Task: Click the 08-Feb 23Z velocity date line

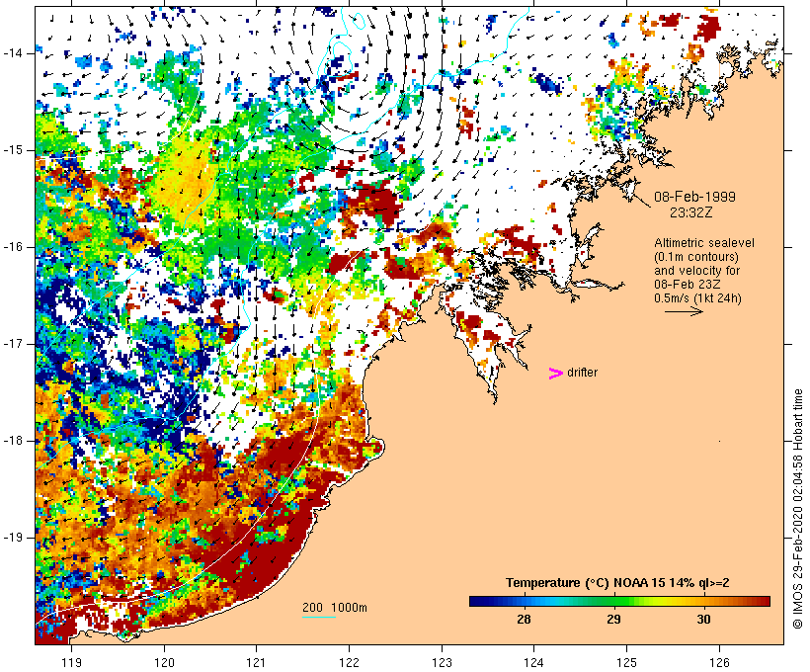Action: tap(688, 285)
